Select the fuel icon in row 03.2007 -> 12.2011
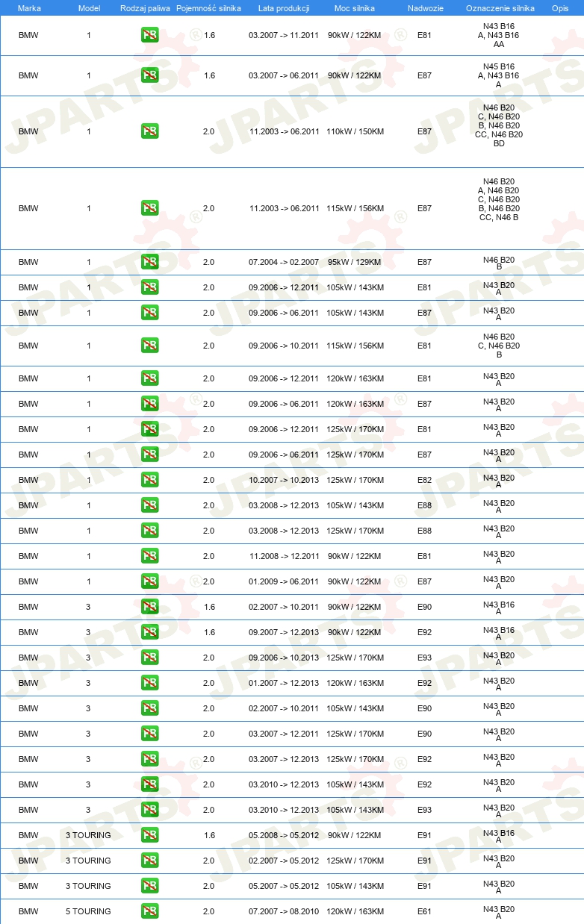The height and width of the screenshot is (924, 584). coord(149,734)
